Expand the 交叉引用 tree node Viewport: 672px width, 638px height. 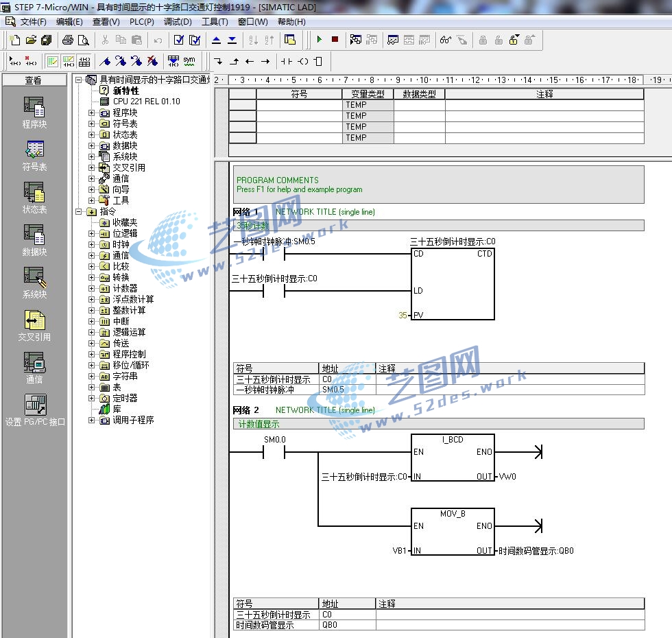coord(91,167)
